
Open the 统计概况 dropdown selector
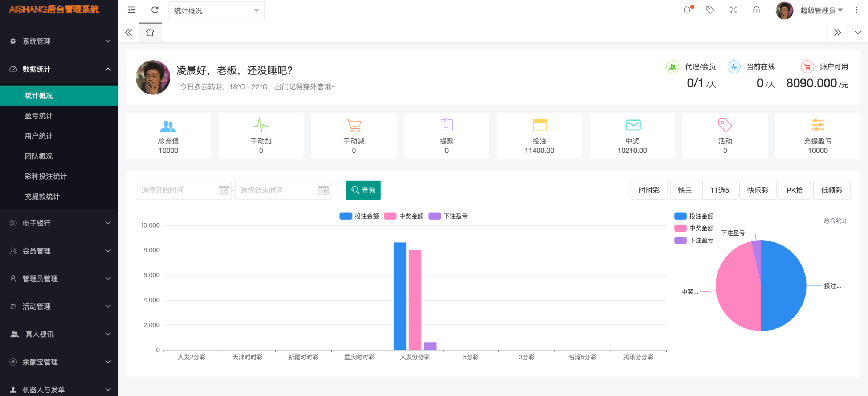coord(216,11)
